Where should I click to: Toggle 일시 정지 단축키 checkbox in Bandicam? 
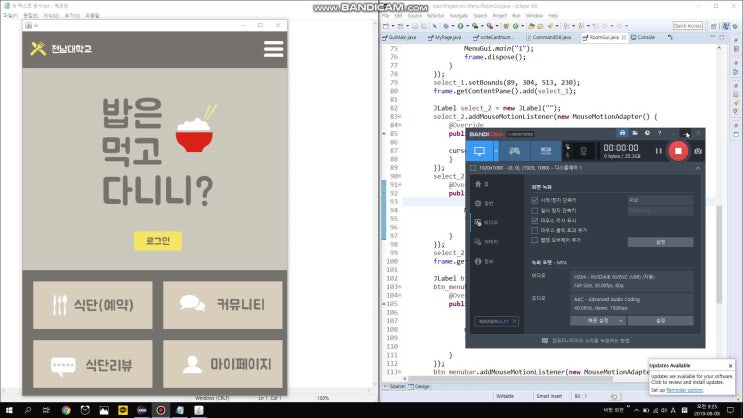coord(535,210)
